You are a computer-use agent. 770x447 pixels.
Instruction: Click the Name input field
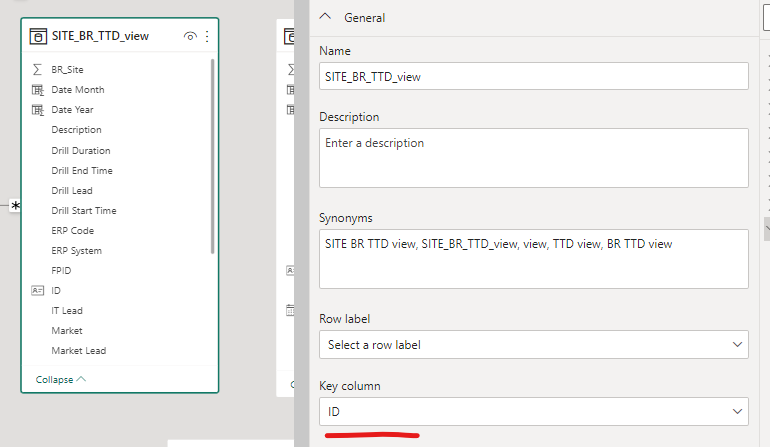pyautogui.click(x=534, y=76)
